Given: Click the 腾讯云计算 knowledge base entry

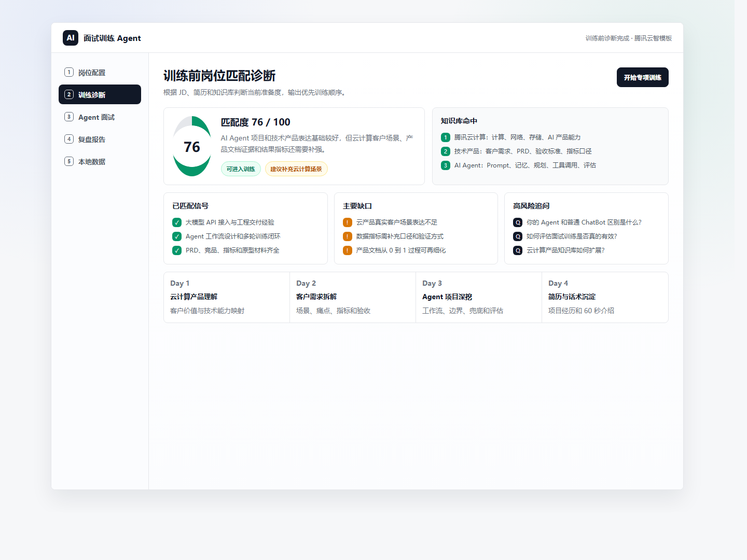Looking at the screenshot, I should click(x=517, y=137).
